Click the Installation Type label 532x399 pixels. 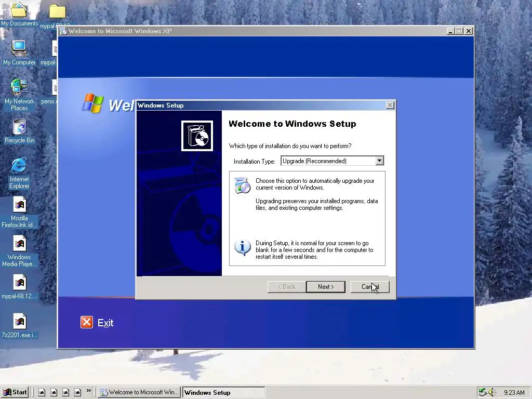(x=255, y=161)
